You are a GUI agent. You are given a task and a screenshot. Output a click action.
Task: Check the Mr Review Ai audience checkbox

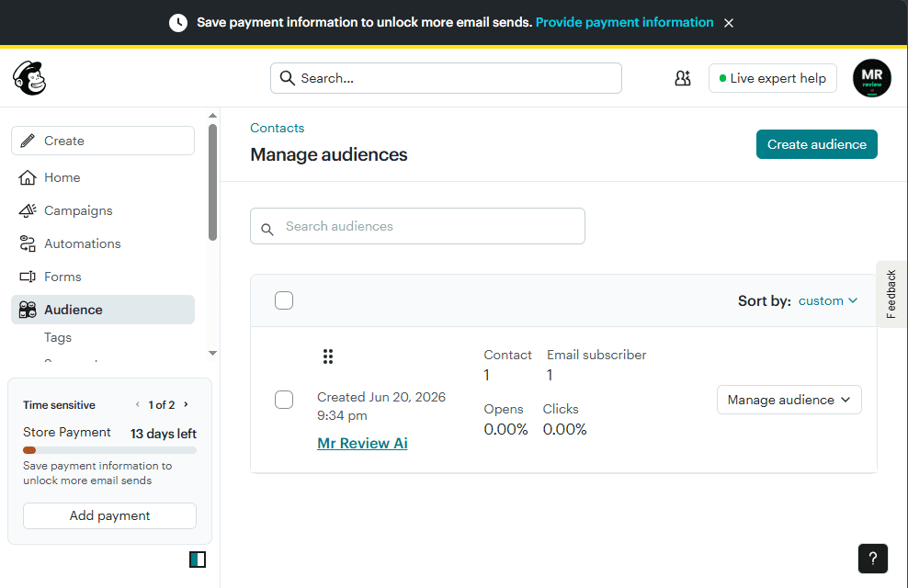click(x=284, y=400)
